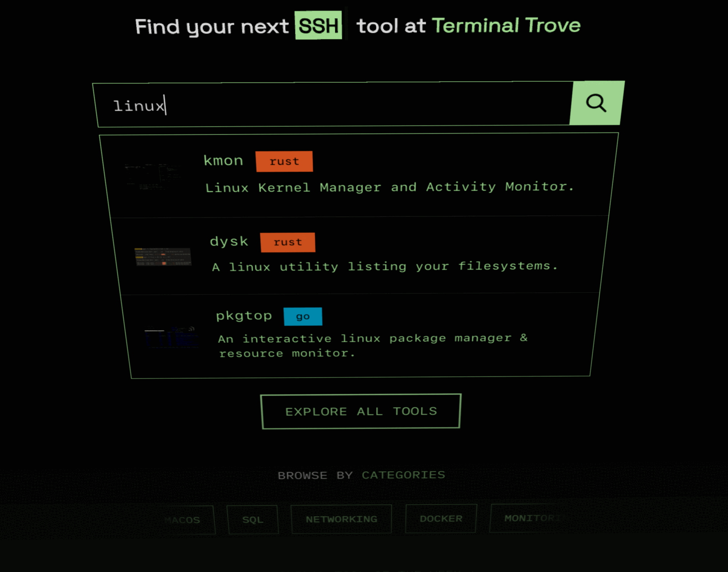Select the text A linux utility listing your filesystems
Image resolution: width=728 pixels, height=572 pixels.
tap(385, 266)
